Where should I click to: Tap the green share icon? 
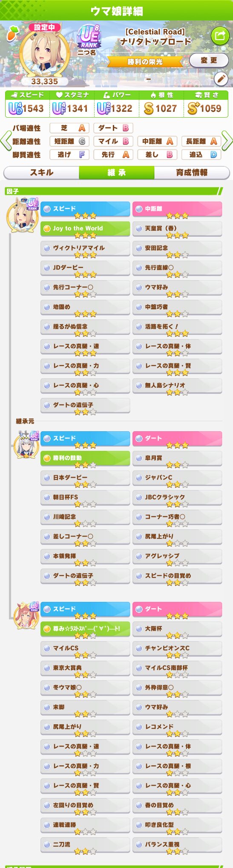coord(220,36)
